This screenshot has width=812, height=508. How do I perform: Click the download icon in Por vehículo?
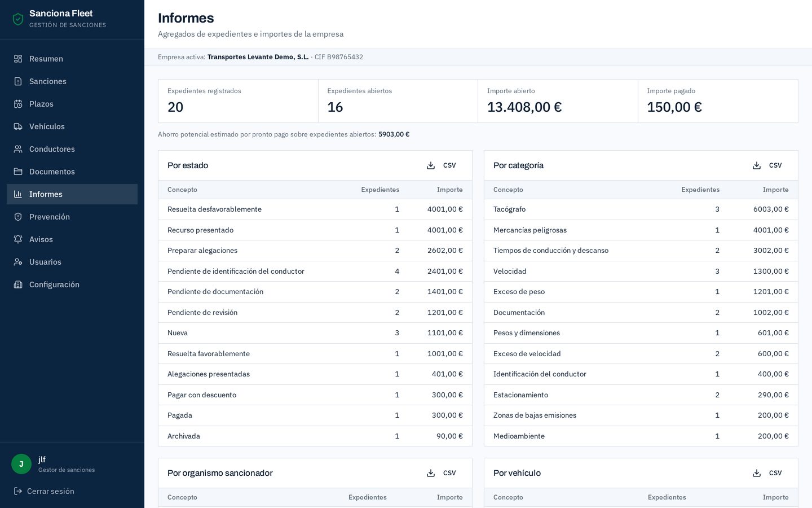coord(757,473)
